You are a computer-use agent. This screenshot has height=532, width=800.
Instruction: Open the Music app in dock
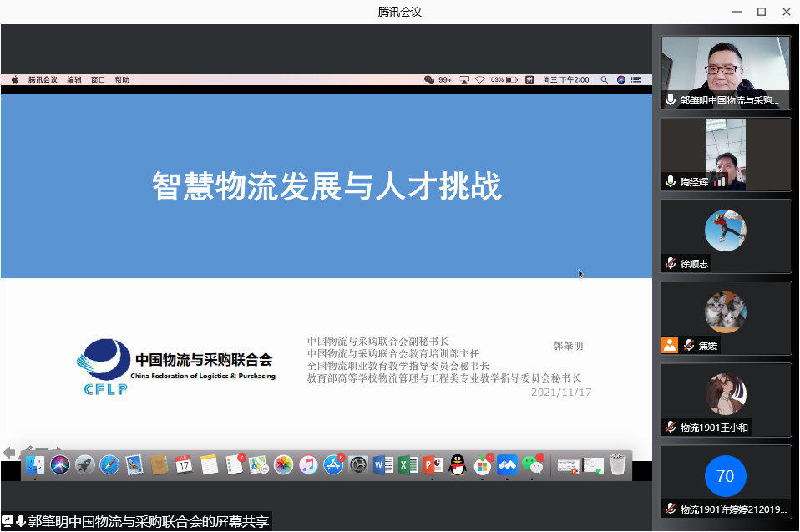click(x=308, y=465)
